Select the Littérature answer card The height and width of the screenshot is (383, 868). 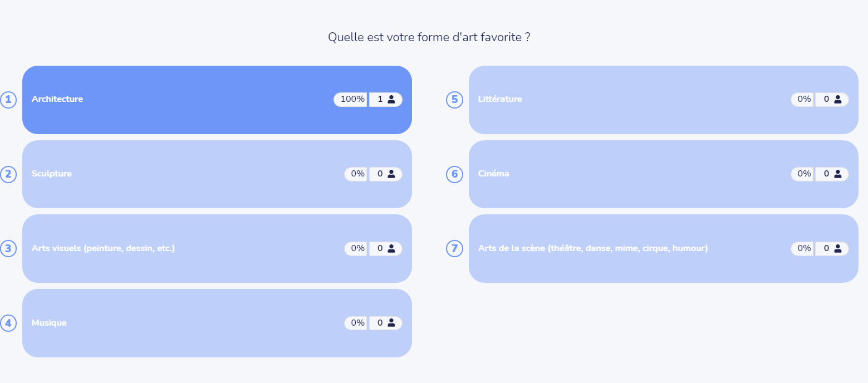pyautogui.click(x=664, y=100)
